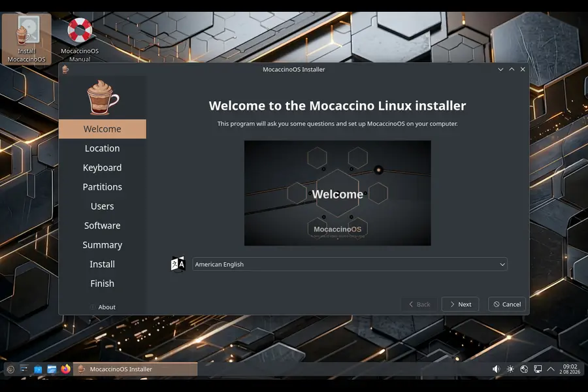
Task: Open the brightness tray icon
Action: click(x=510, y=369)
